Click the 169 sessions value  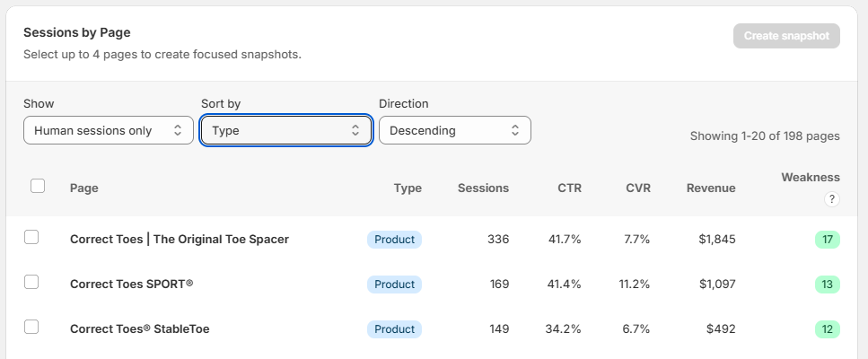pos(499,285)
